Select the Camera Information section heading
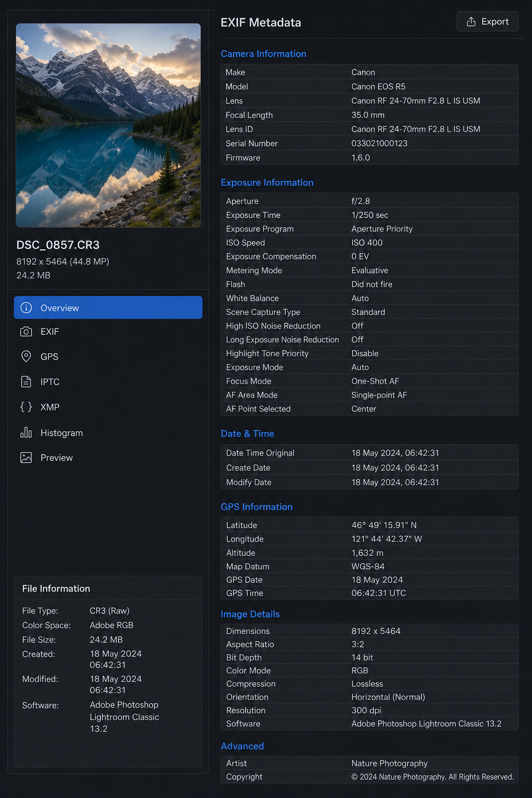This screenshot has height=798, width=532. click(x=263, y=54)
